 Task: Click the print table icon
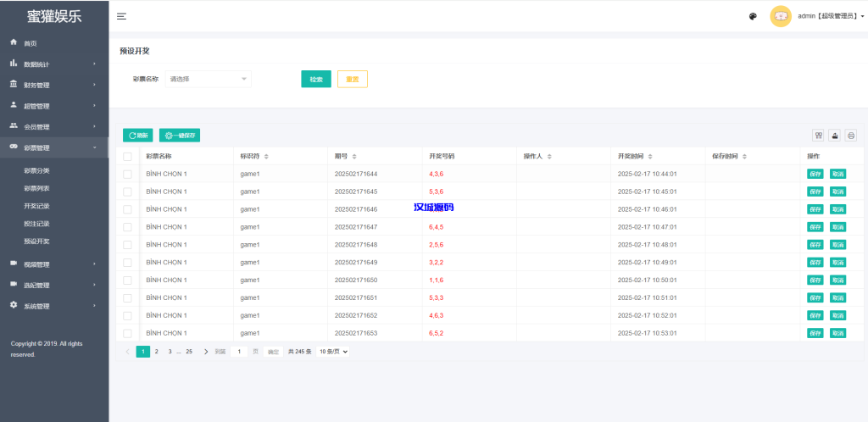pos(851,136)
